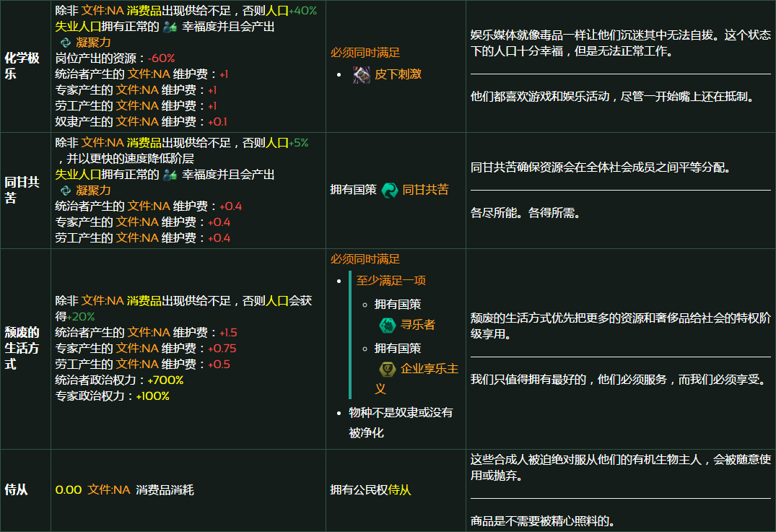
Task: Click the 凝聚力 icon in 化学极乐 row
Action: pos(66,43)
